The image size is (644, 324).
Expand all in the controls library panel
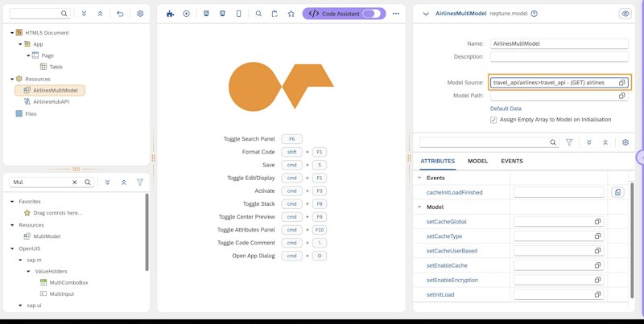click(x=108, y=182)
